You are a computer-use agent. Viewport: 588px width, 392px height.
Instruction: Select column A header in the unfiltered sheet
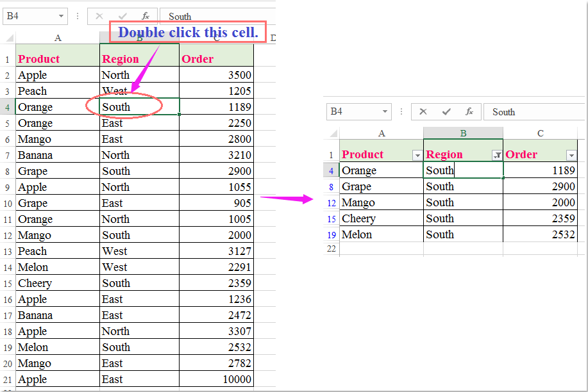point(58,38)
